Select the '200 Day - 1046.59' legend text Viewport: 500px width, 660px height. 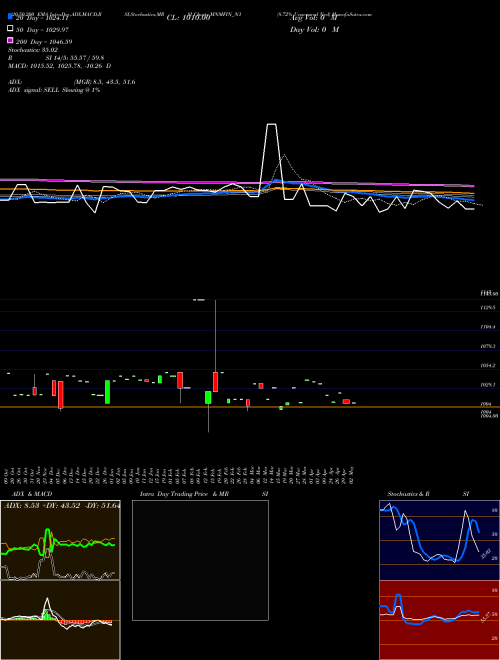44,42
